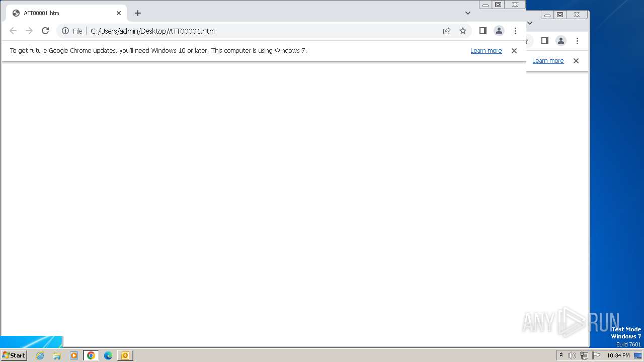Close the ATT00001.htm tab
The height and width of the screenshot is (362, 644).
[119, 13]
